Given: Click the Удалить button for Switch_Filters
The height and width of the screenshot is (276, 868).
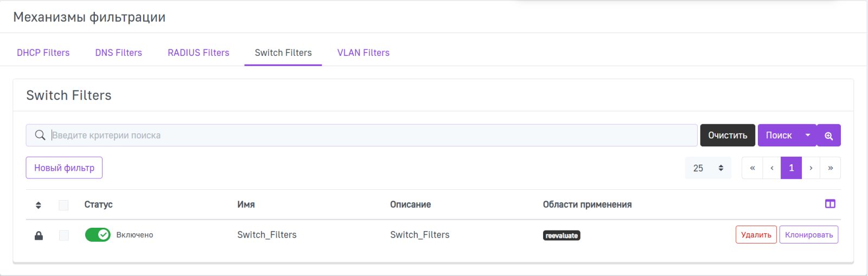Looking at the screenshot, I should coord(756,235).
